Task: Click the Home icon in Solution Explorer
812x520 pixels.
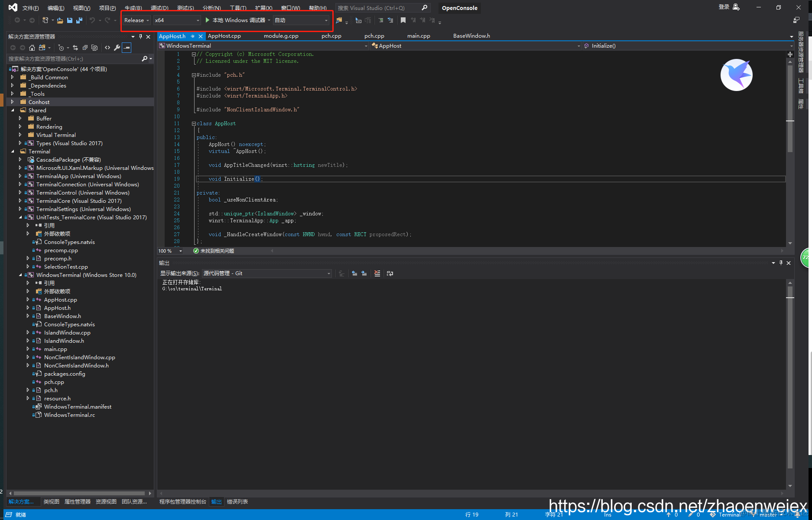Action: tap(32, 48)
